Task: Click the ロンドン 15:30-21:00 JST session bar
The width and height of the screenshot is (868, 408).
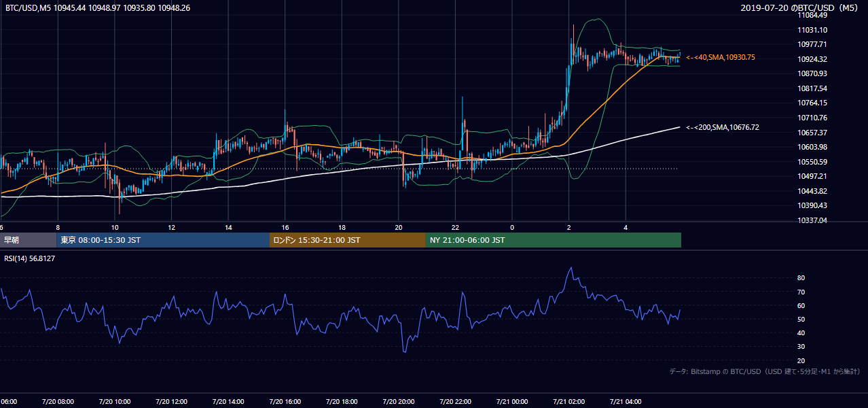Action: [x=348, y=240]
